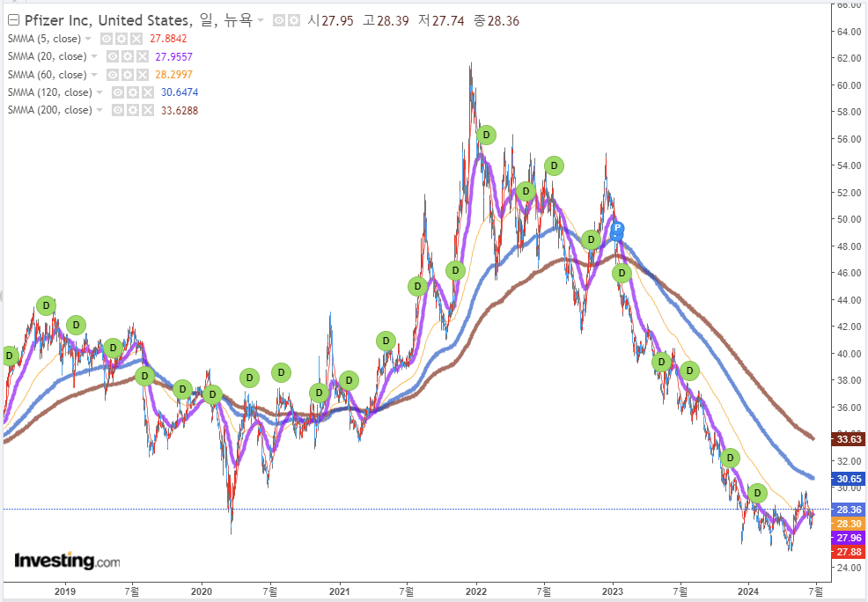Hide the SMMA (200, close) indicator

(118, 110)
